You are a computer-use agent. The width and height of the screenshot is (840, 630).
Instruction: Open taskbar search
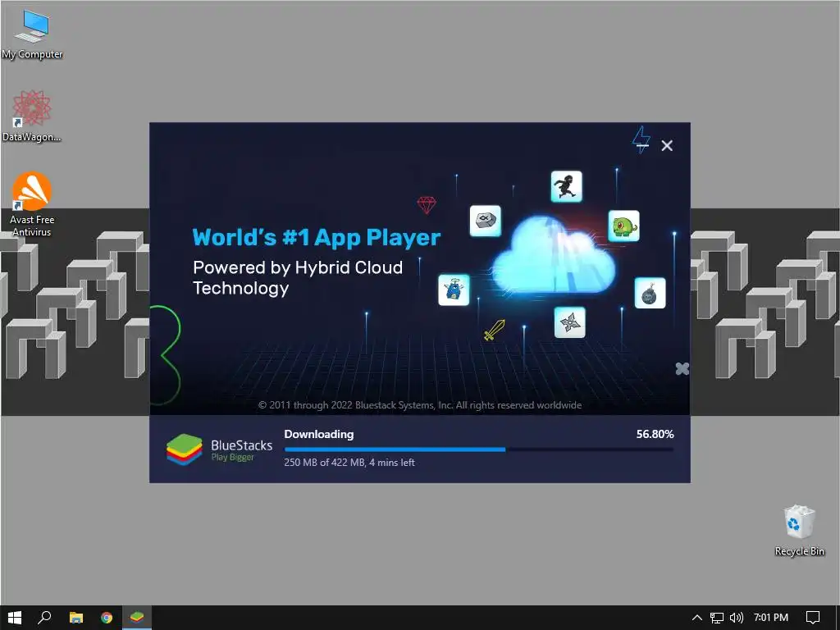(x=44, y=618)
